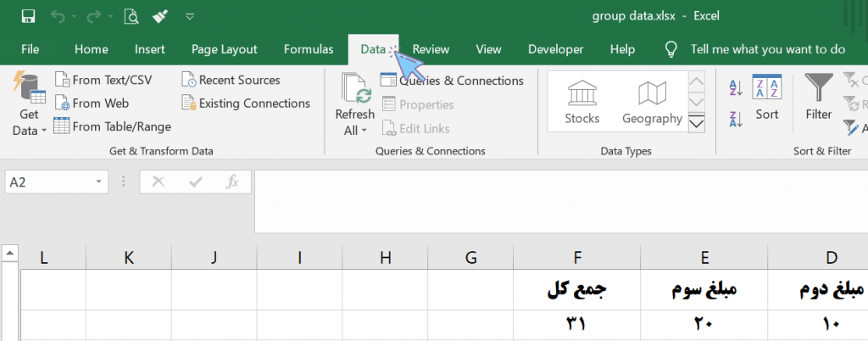
Task: Switch to the Page Layout tab
Action: tap(224, 49)
